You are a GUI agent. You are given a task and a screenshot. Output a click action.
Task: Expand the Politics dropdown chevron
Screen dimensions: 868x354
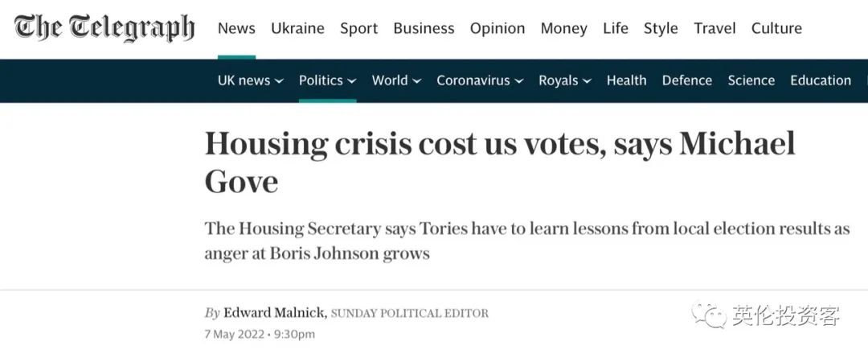351,81
